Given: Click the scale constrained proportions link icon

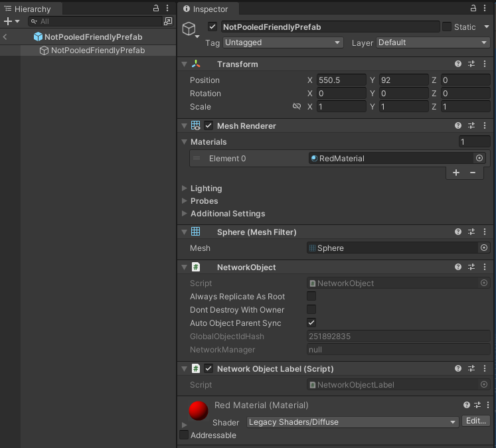Looking at the screenshot, I should pos(297,107).
